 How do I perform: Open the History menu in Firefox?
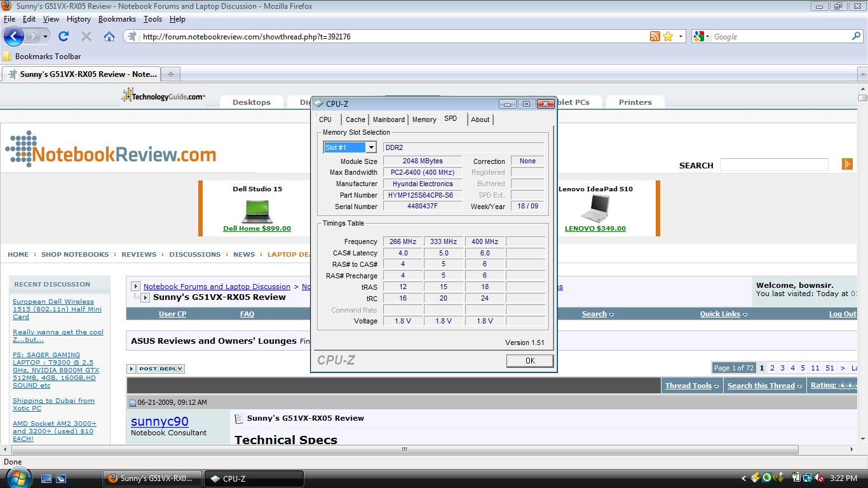pos(79,19)
